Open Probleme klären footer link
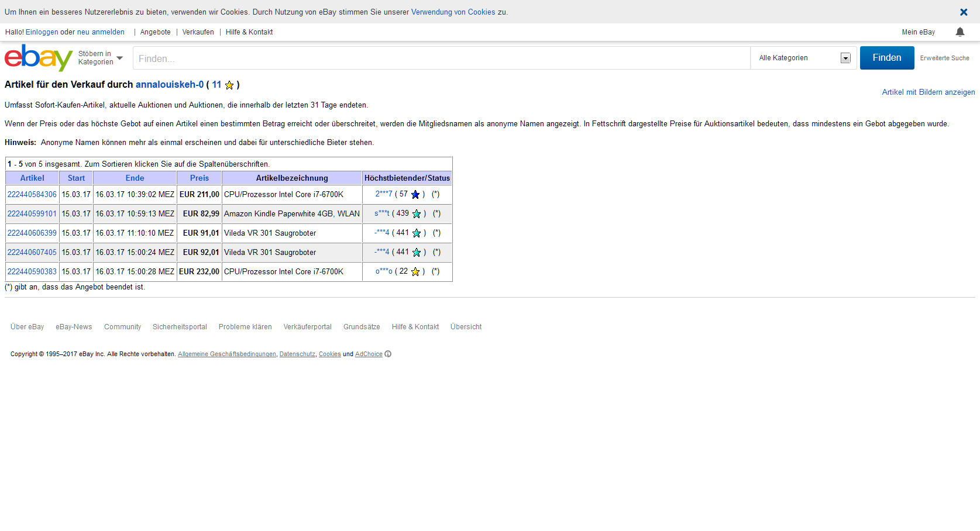This screenshot has width=980, height=531. [245, 327]
